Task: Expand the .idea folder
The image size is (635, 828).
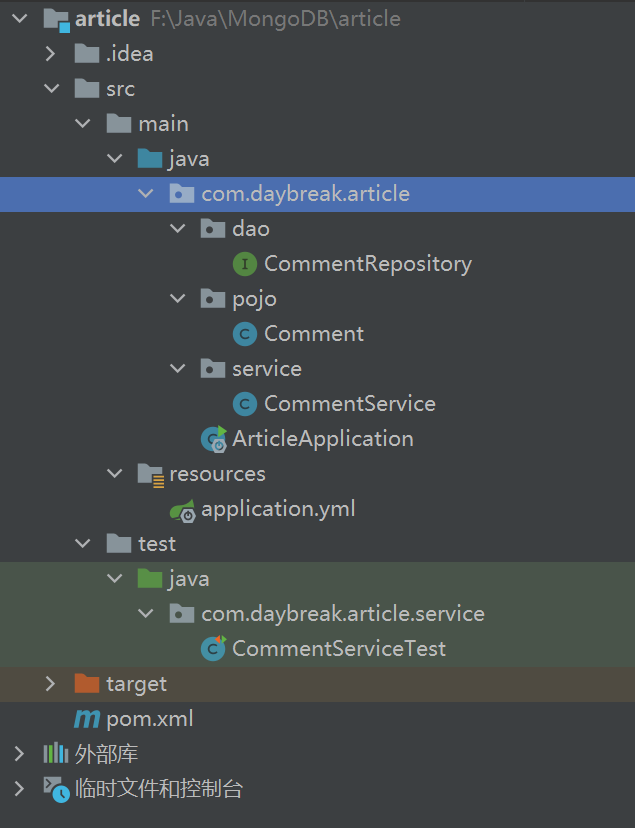Action: pos(51,54)
